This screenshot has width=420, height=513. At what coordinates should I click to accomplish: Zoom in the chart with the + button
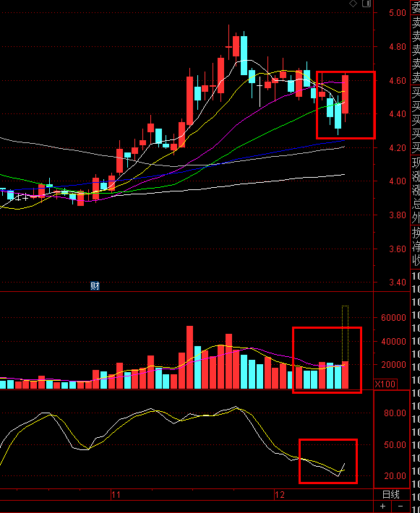[x=382, y=506]
